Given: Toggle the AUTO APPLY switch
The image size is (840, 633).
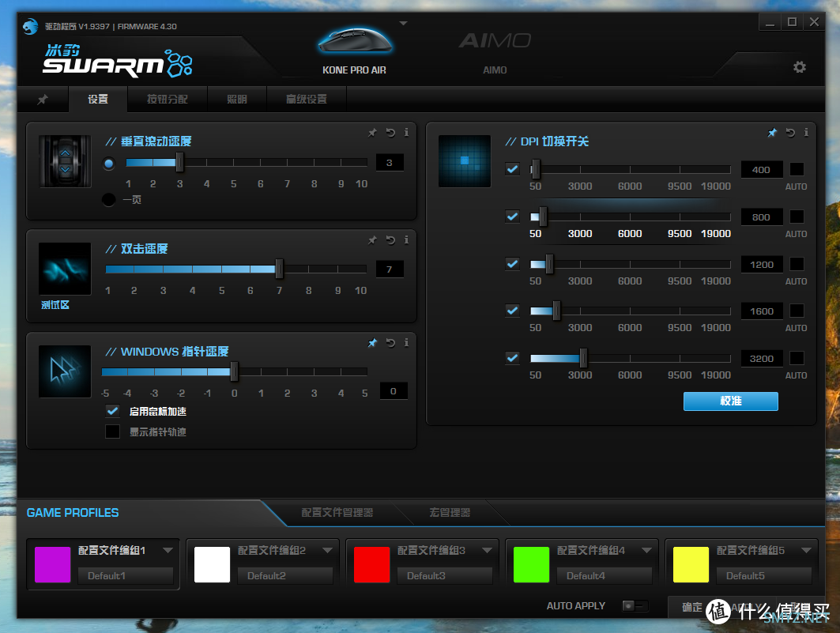Looking at the screenshot, I should coord(635,605).
